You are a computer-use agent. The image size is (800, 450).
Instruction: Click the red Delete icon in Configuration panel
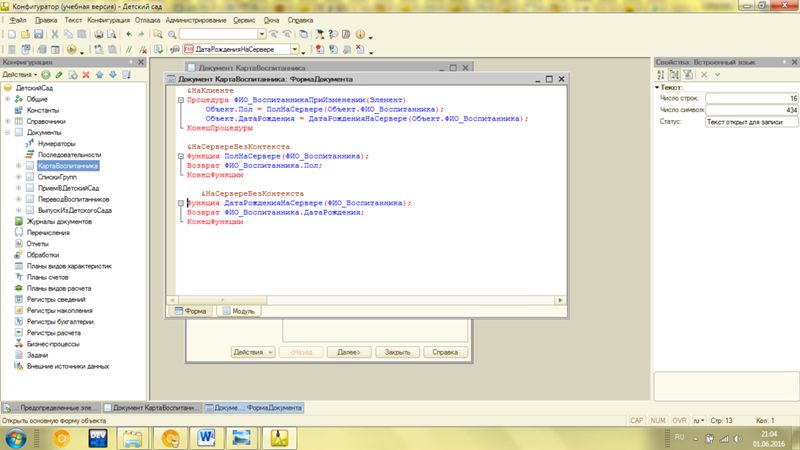[x=86, y=75]
